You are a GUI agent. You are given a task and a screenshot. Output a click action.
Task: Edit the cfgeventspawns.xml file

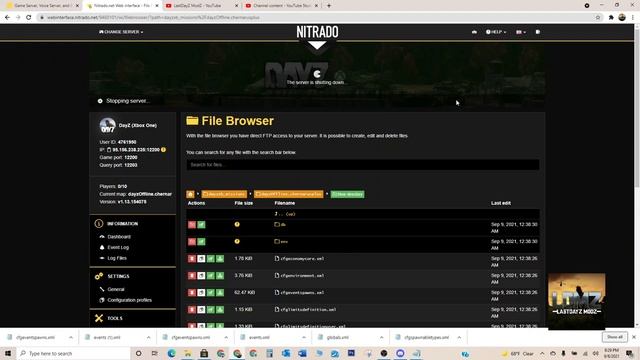tap(211, 293)
